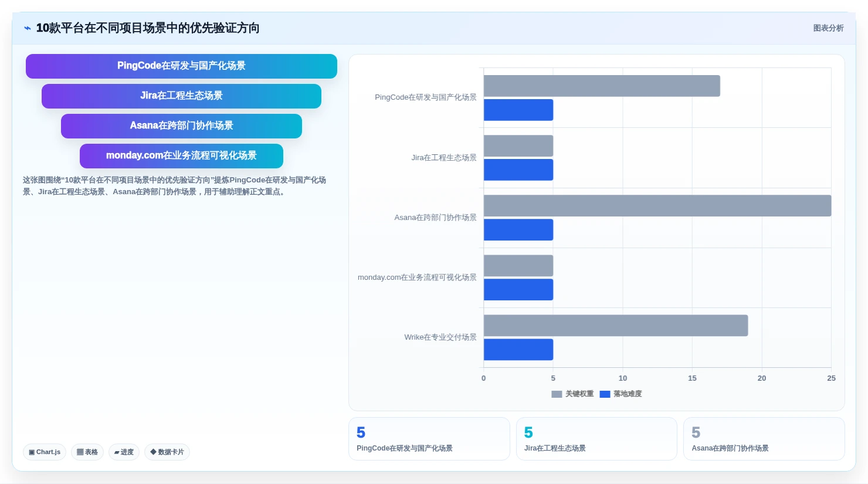Click the gray 关键权重 bar for monday.com

pyautogui.click(x=518, y=265)
